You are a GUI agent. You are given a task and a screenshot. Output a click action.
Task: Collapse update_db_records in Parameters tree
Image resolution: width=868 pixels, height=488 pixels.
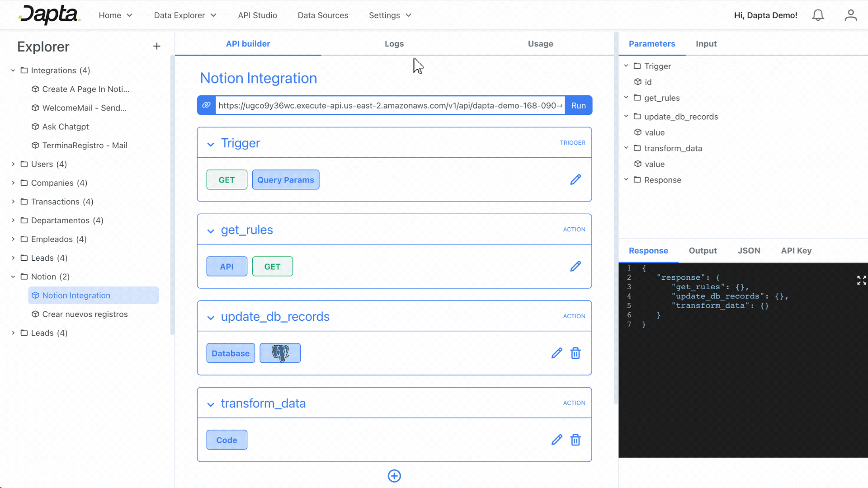(626, 117)
